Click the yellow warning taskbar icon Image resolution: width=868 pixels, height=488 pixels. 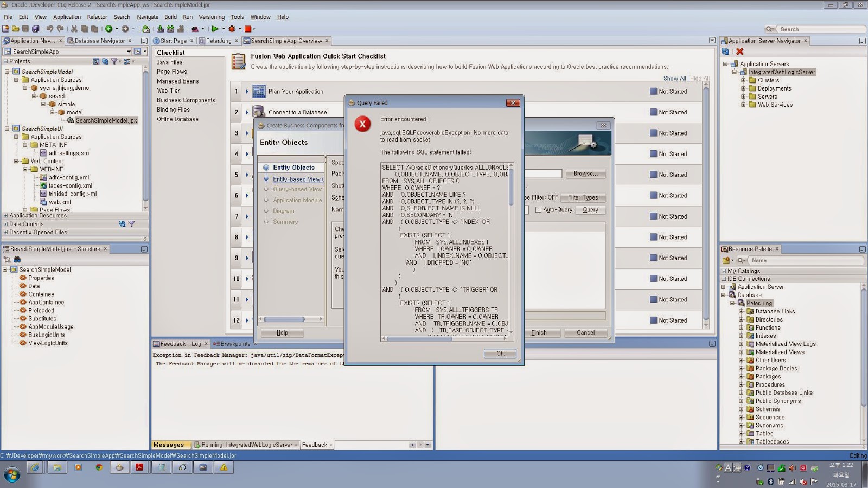point(224,467)
